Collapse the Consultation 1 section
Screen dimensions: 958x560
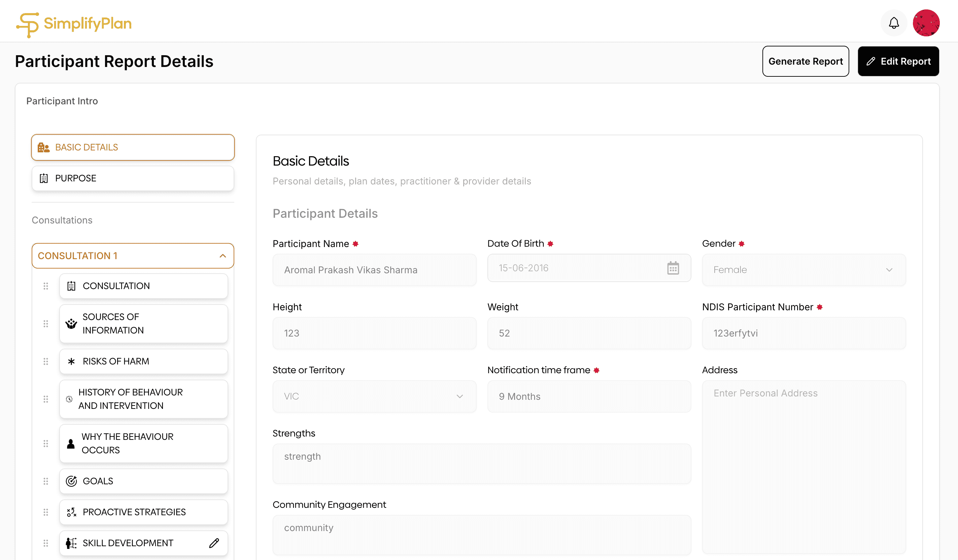pyautogui.click(x=223, y=256)
